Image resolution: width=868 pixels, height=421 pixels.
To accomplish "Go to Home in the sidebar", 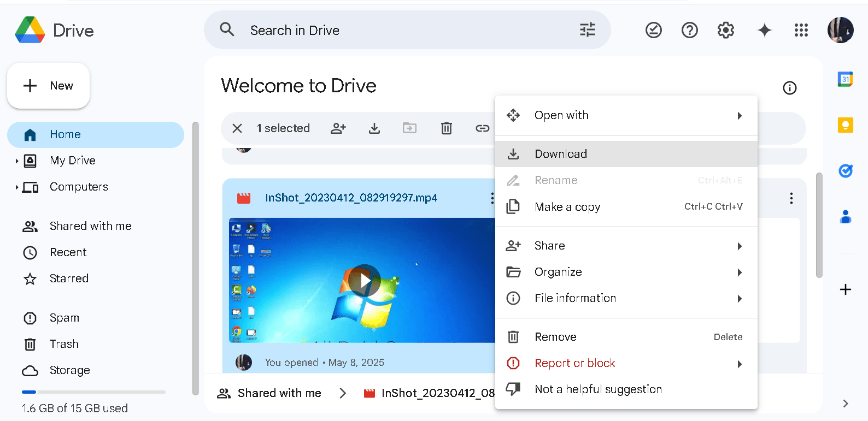I will pos(96,135).
